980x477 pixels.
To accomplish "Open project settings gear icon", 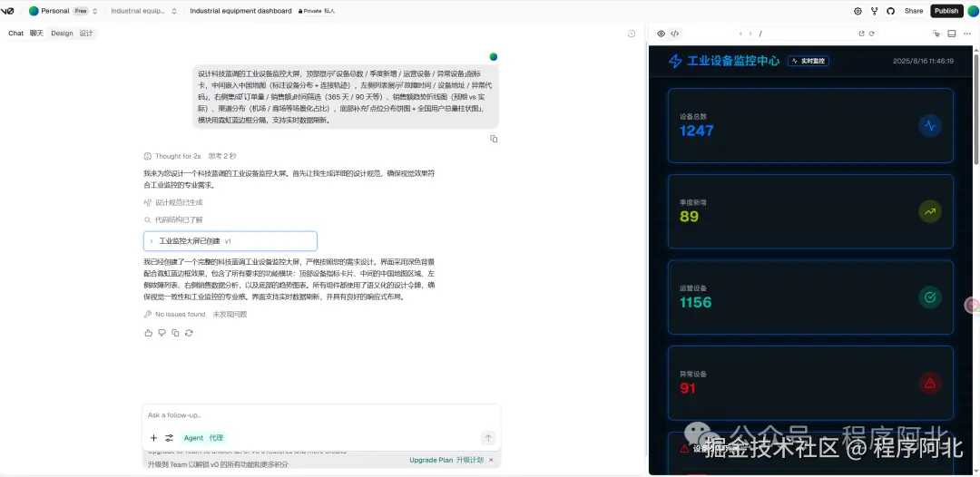I will 857,11.
